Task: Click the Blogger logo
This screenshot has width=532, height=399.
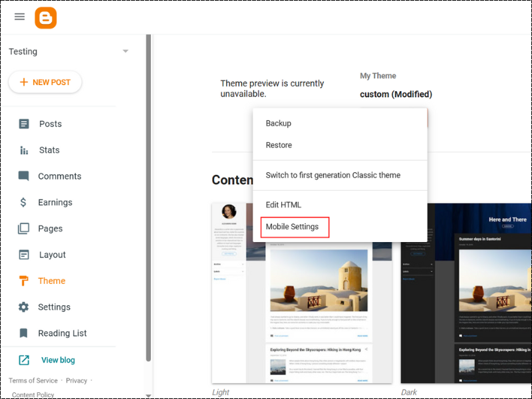Action: (x=45, y=17)
